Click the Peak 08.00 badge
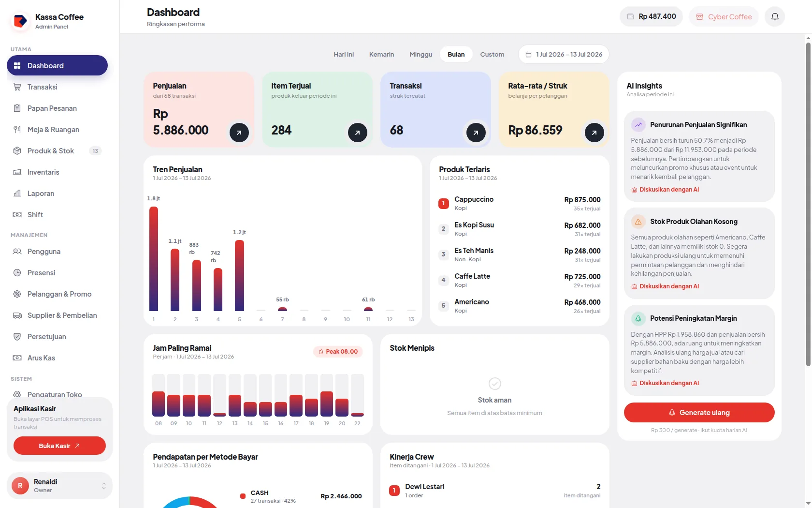The height and width of the screenshot is (508, 812). coord(338,352)
